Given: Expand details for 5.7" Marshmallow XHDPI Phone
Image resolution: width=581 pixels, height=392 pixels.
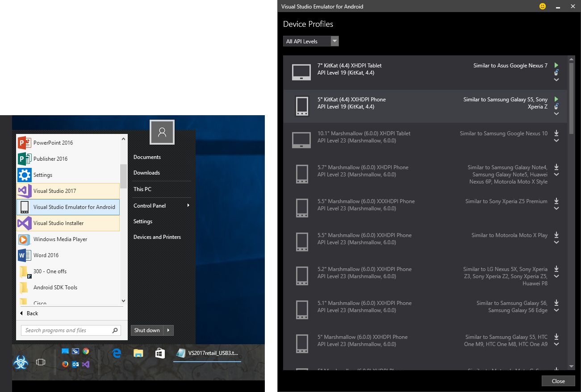Looking at the screenshot, I should pyautogui.click(x=556, y=175).
